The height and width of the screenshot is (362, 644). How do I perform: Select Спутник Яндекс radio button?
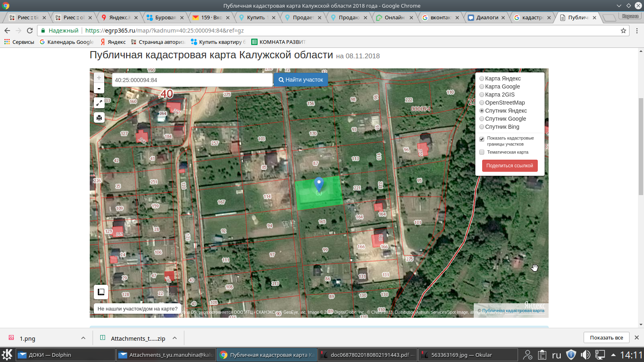482,111
